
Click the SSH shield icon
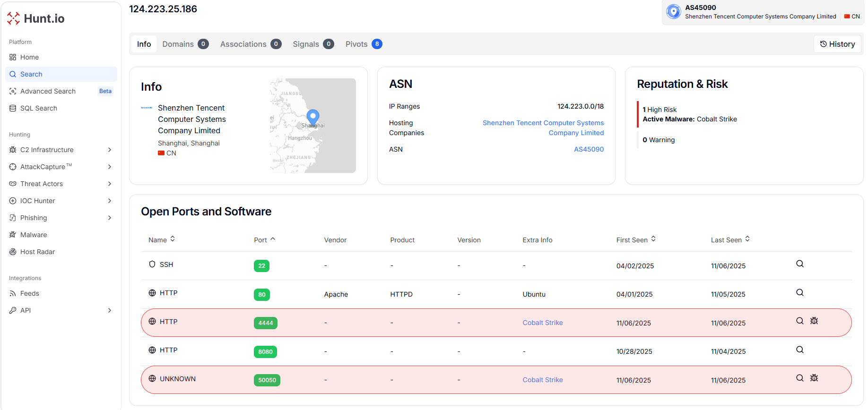pos(152,264)
